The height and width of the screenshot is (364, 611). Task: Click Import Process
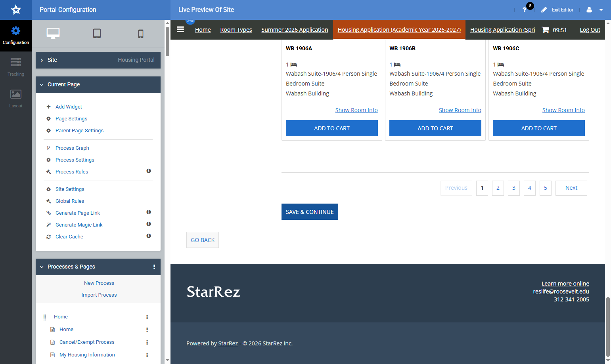pos(99,295)
